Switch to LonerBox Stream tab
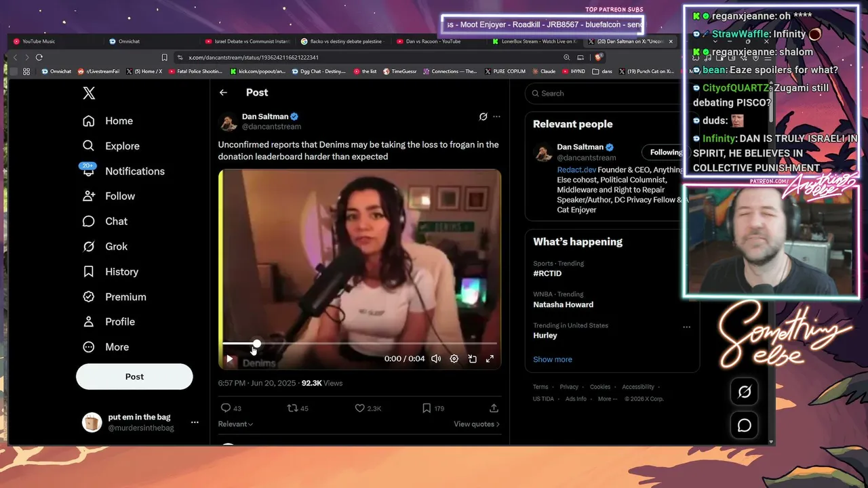This screenshot has height=488, width=868. 534,41
